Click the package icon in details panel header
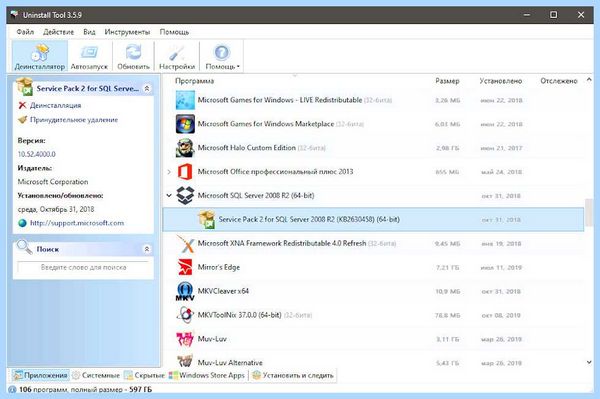600x399 pixels. (24, 86)
